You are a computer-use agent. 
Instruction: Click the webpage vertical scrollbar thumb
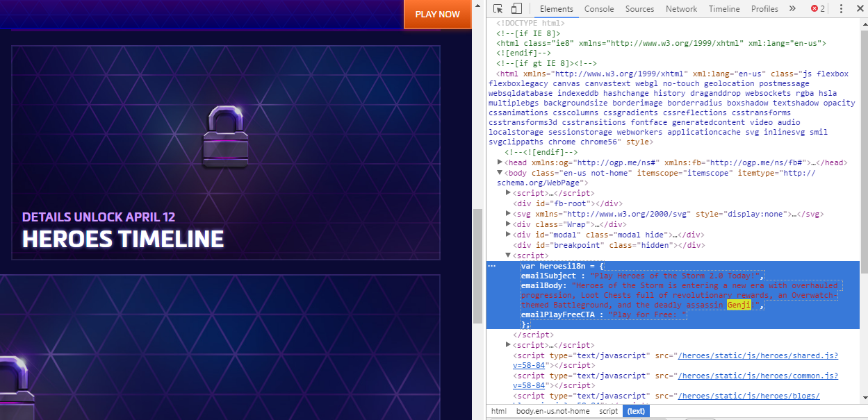[478, 266]
